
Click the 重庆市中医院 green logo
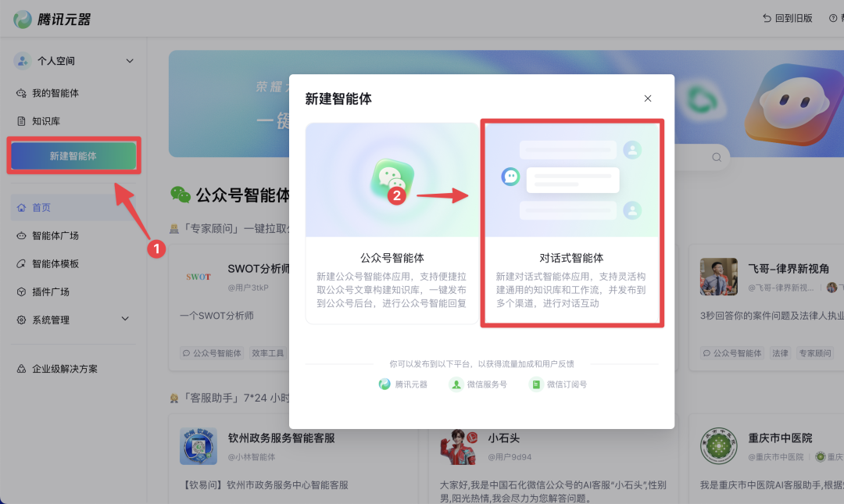tap(719, 446)
